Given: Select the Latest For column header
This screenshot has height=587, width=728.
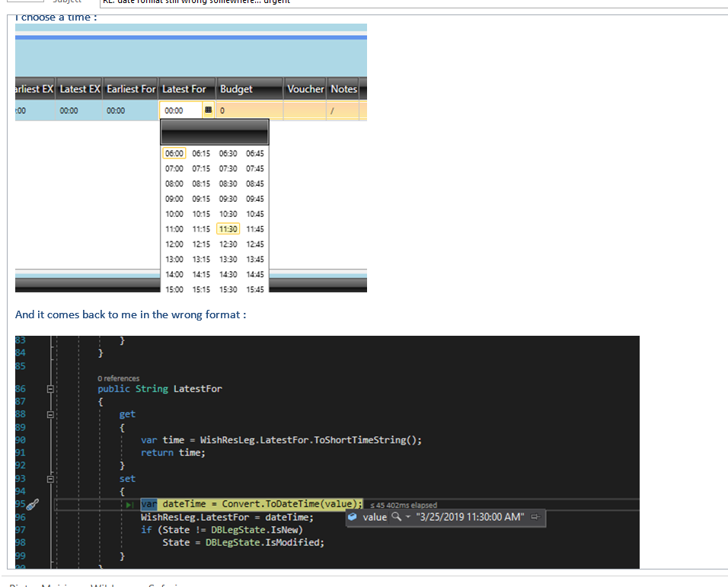Looking at the screenshot, I should (x=187, y=88).
